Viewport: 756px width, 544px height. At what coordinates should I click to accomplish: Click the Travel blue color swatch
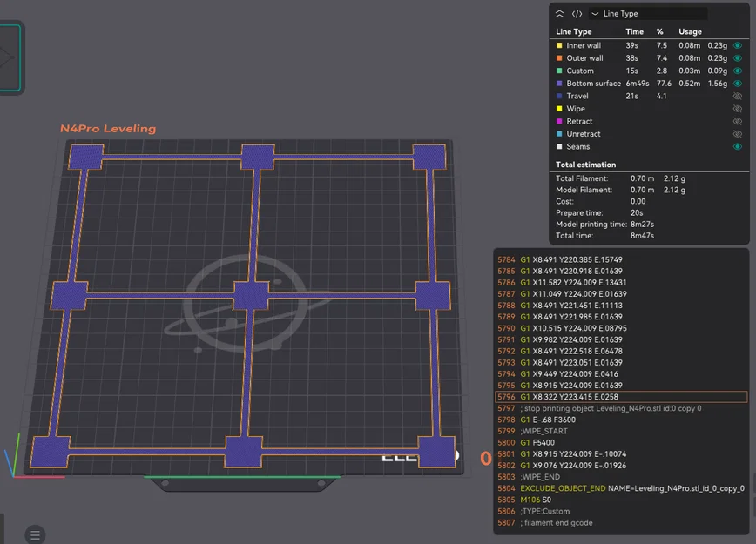pyautogui.click(x=559, y=96)
